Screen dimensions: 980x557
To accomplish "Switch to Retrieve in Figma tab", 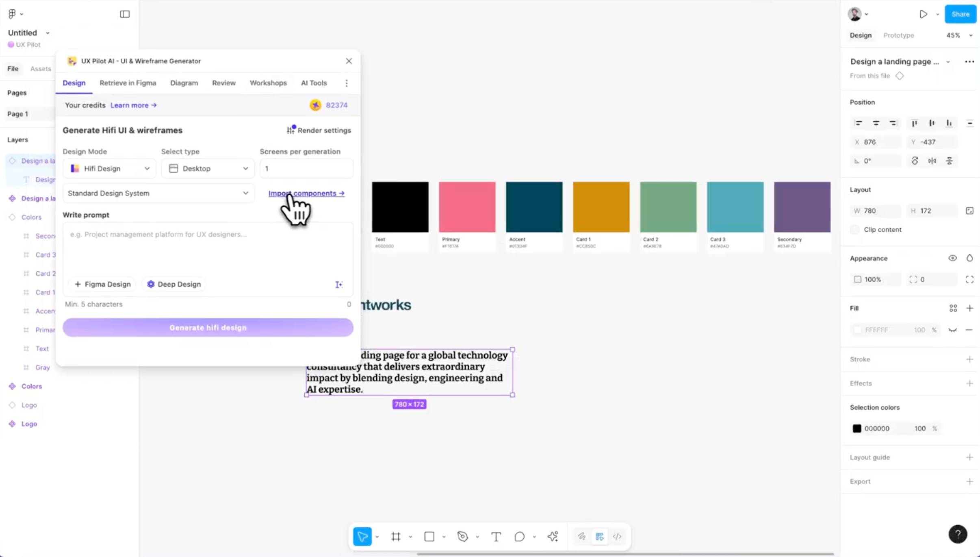I will click(128, 83).
